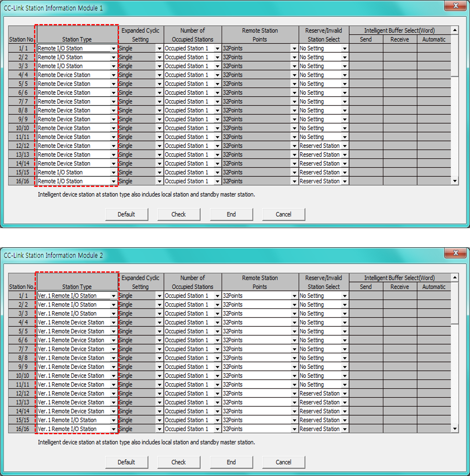Click Remote Station Points column header in Module 2
Viewport: 470px width, 476px height.
point(260,282)
